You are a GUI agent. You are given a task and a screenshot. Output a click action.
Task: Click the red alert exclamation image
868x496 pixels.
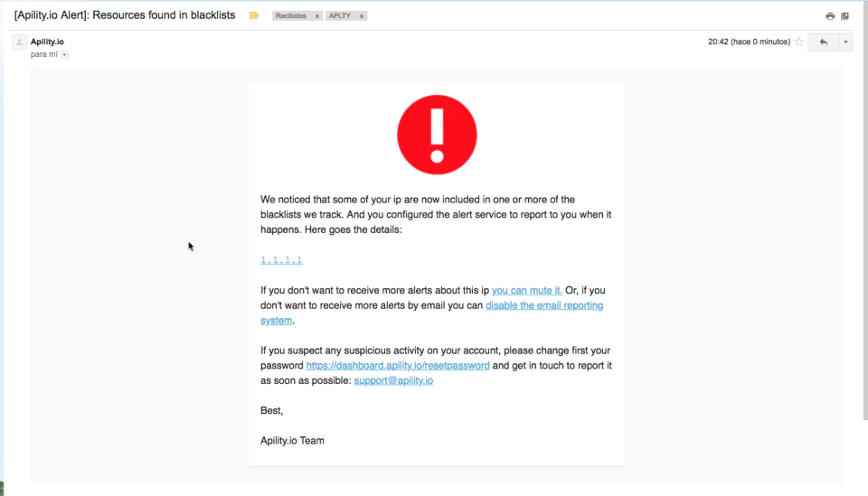pos(437,135)
